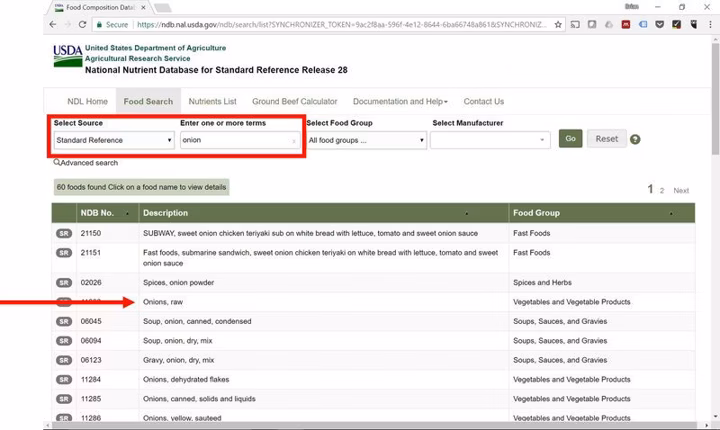Open Soup, onion, canned, condensed entry
Image resolution: width=720 pixels, height=430 pixels.
click(197, 321)
